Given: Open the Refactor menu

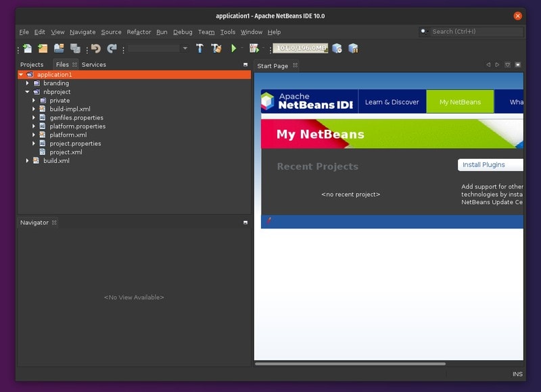Looking at the screenshot, I should (139, 32).
